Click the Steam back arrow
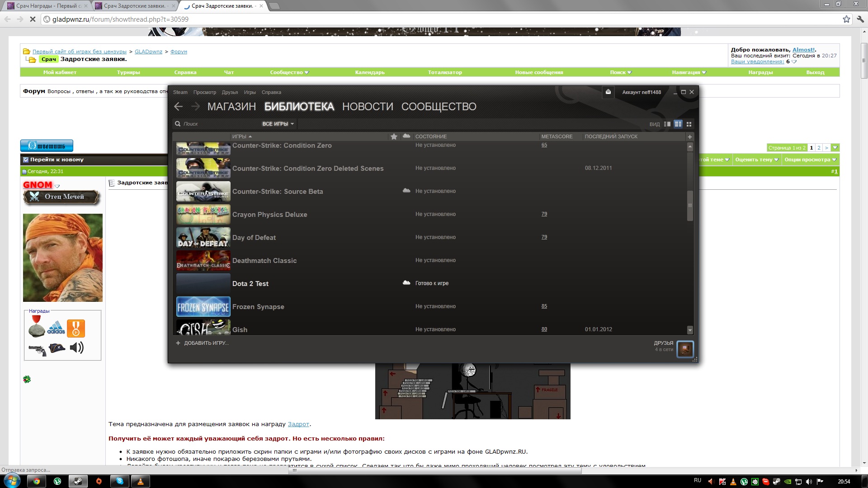 pyautogui.click(x=178, y=107)
